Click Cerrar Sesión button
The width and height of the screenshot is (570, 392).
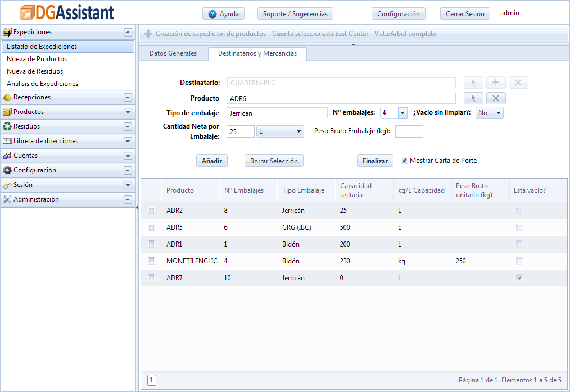465,14
